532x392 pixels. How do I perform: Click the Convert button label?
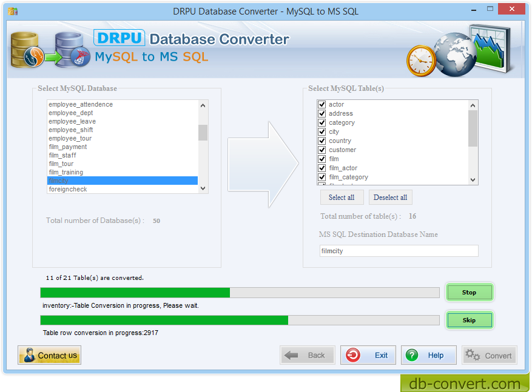(498, 356)
